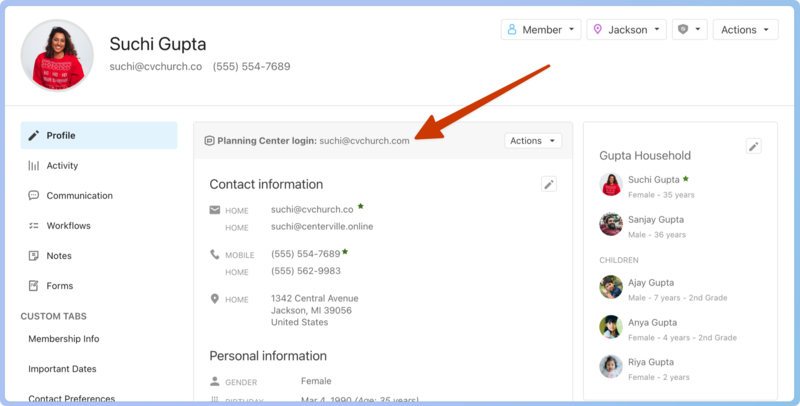Open Sanjay Gupta's household profile

[656, 220]
